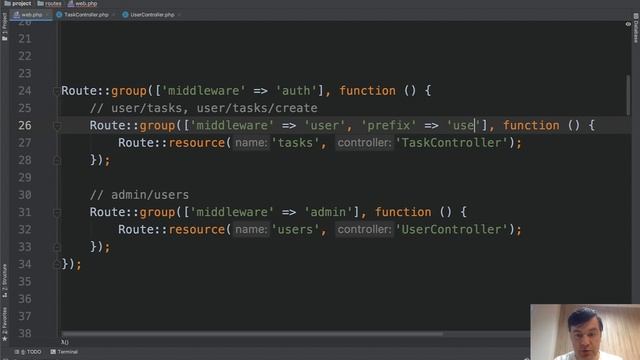The height and width of the screenshot is (360, 640).
Task: Click line number 35 in the gutter
Action: [x=24, y=282]
